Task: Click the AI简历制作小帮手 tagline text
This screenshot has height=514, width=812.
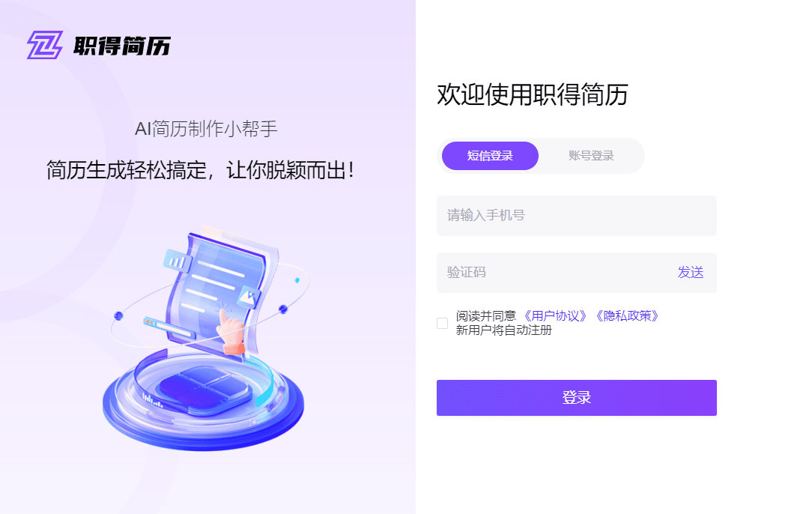Action: (x=206, y=129)
